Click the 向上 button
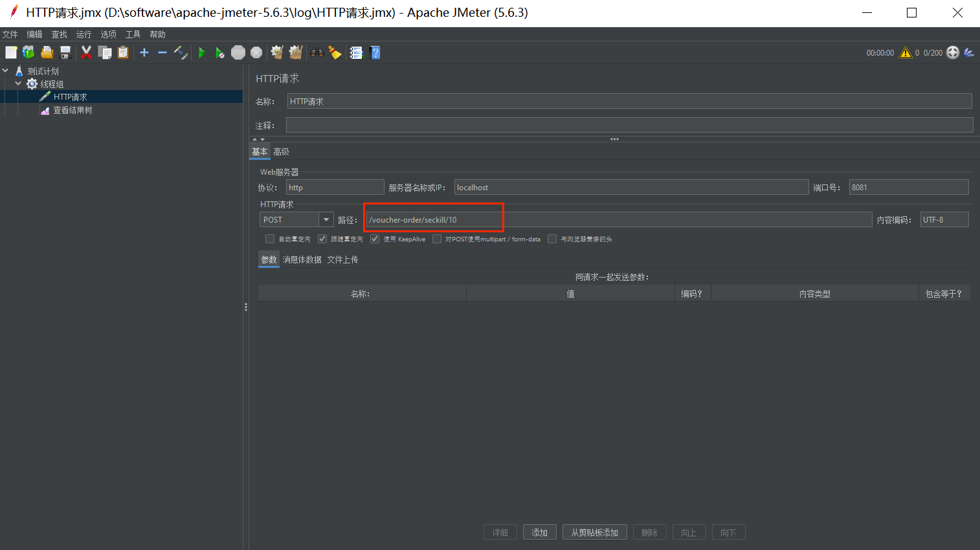Viewport: 980px width, 550px height. pyautogui.click(x=689, y=533)
